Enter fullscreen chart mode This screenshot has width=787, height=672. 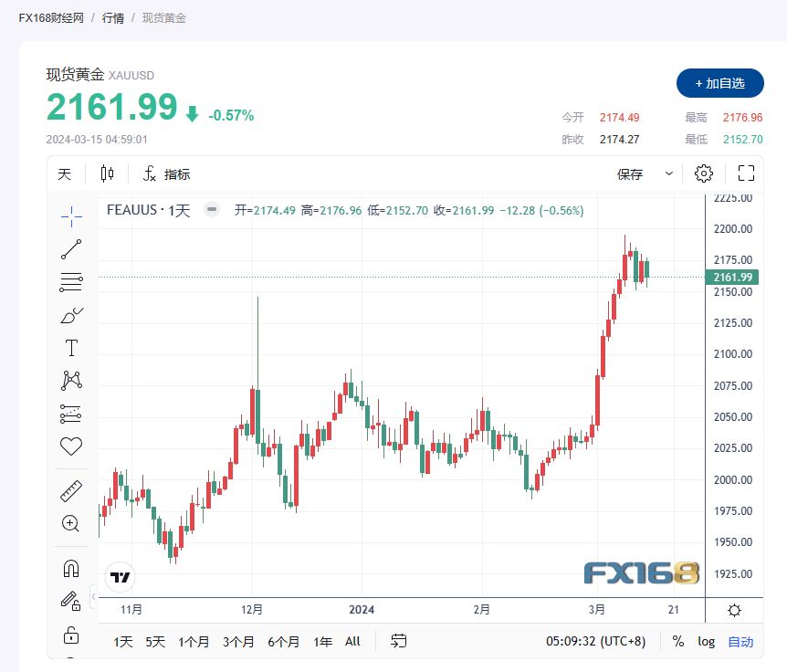point(745,173)
